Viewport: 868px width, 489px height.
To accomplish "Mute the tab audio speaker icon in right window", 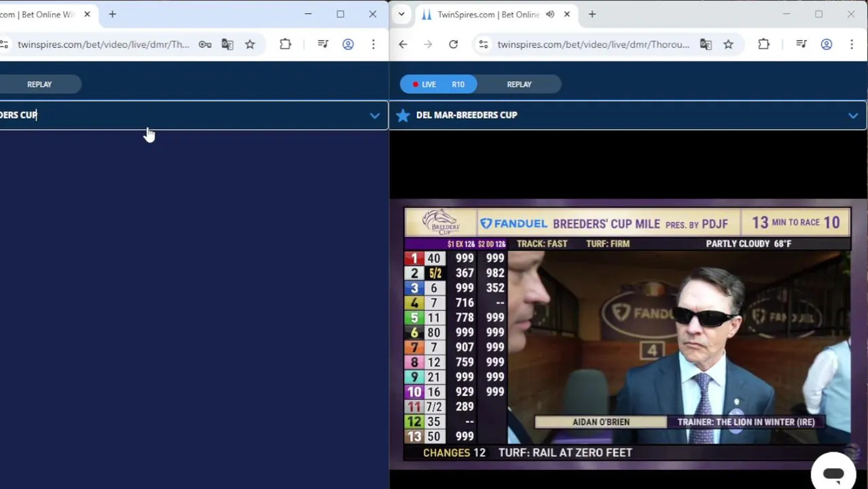I will click(x=550, y=14).
